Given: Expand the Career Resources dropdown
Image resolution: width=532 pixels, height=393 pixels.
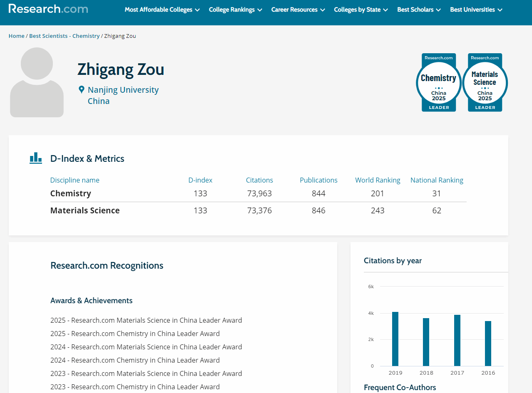Looking at the screenshot, I should click(x=298, y=10).
